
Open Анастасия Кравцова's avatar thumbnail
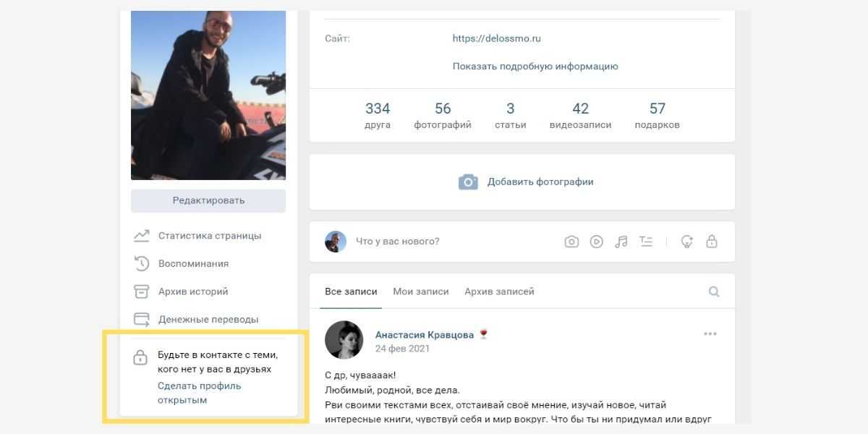pos(344,340)
